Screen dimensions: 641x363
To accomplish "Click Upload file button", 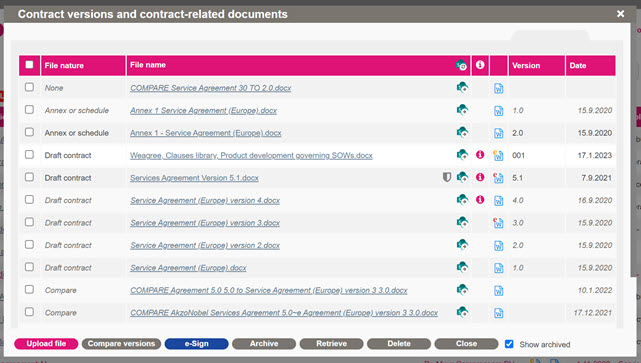I will [x=46, y=344].
